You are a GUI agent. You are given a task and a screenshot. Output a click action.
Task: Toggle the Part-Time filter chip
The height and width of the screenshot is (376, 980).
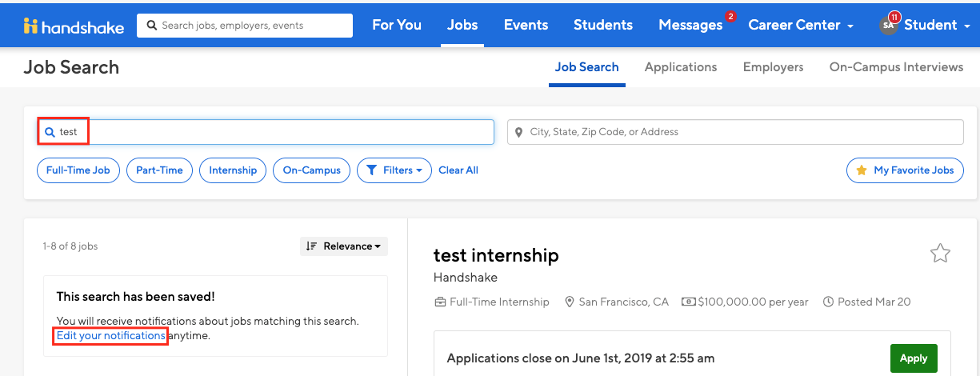tap(160, 170)
